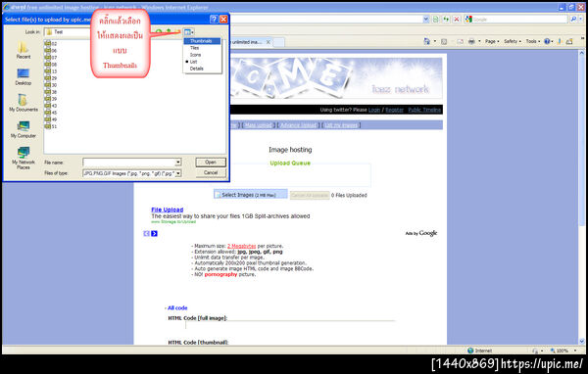Select image file 51 in list

pos(51,126)
